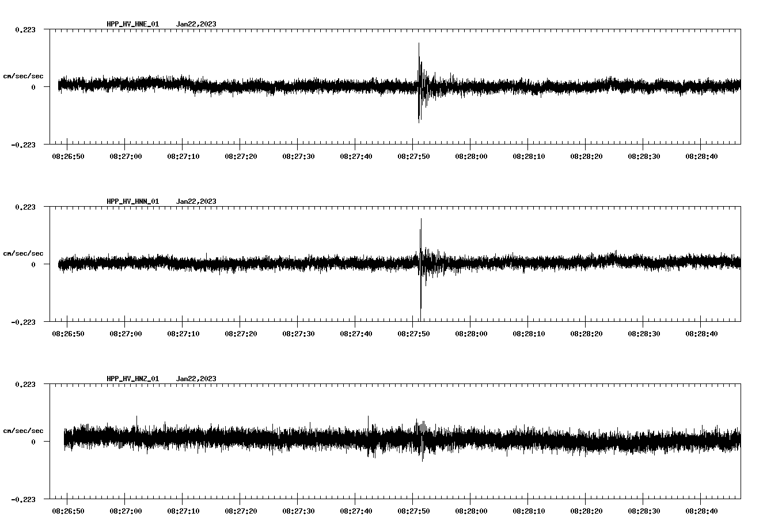Click the waveform disturbance on the HNZ trace
Viewport: 782px width, 532px height.
[422, 440]
